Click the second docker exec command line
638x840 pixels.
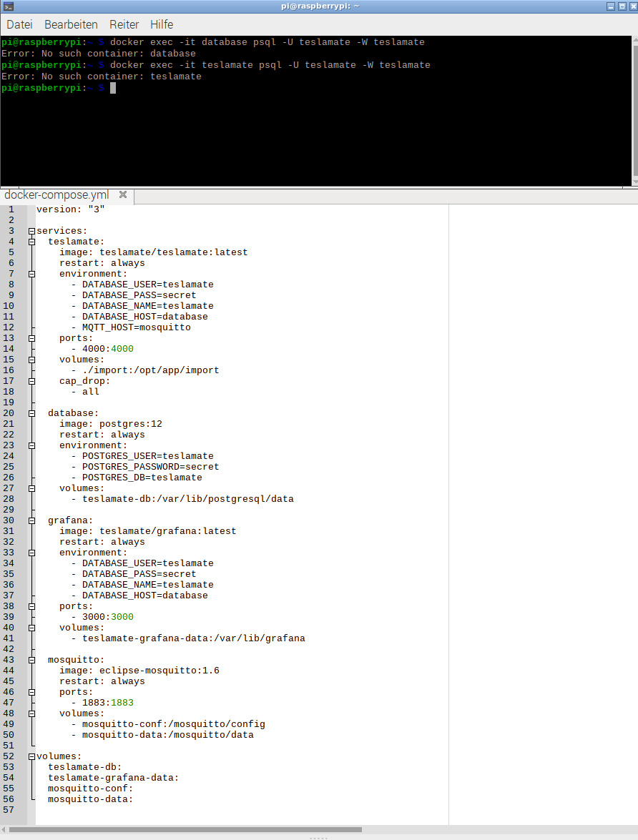270,65
